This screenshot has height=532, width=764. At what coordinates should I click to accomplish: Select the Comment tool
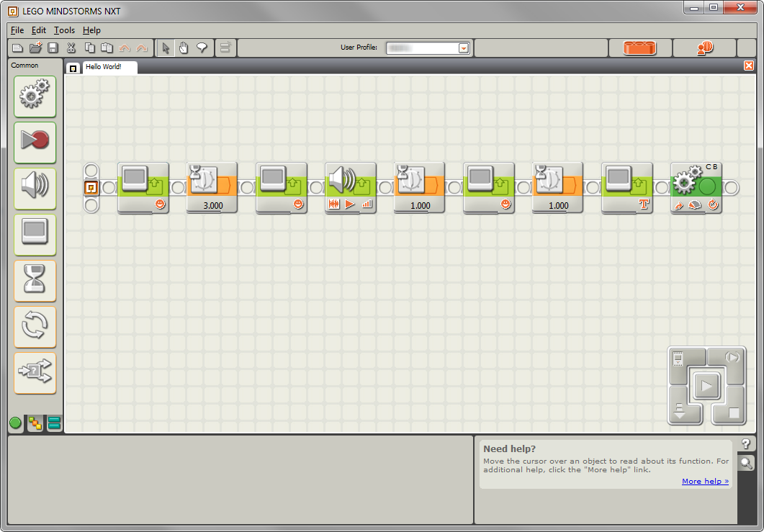(x=202, y=48)
